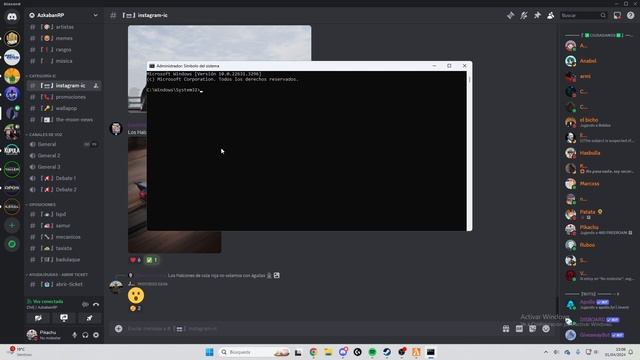Collapse the category above instagram-ic
This screenshot has width=640, height=360.
click(41, 76)
